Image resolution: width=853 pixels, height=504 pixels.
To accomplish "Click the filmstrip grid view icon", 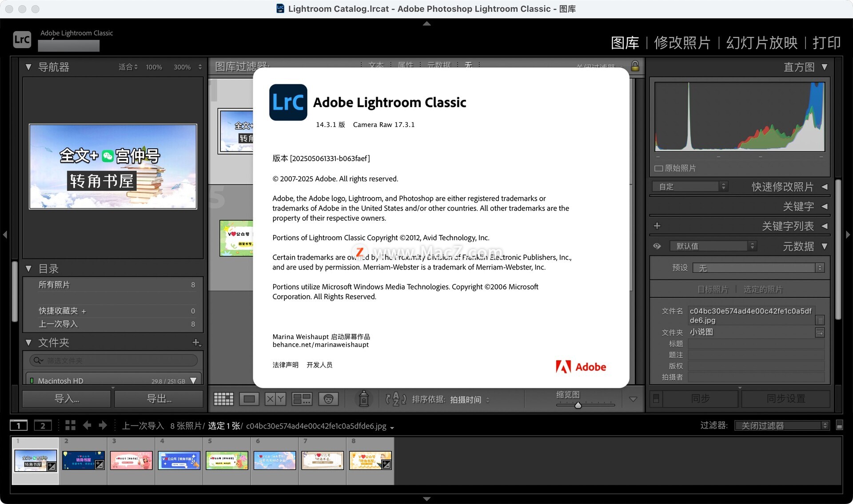I will 70,425.
